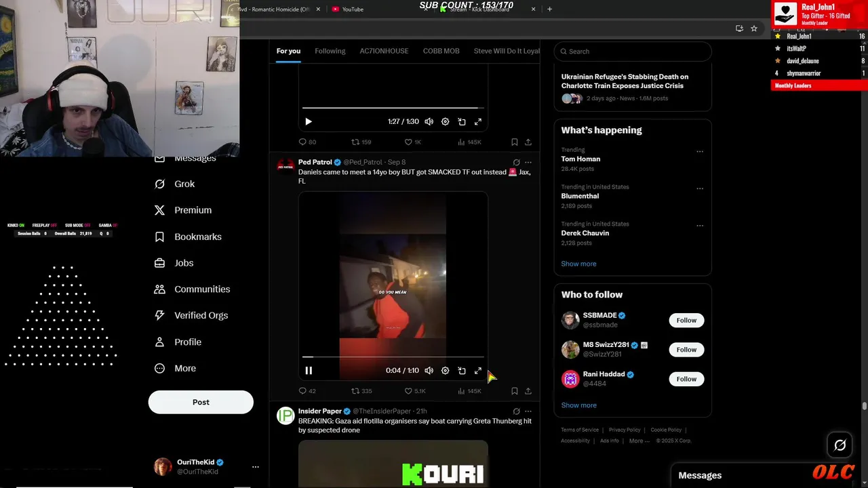Viewport: 868px width, 488px height.
Task: Like Ped Patrol post with 5.1K
Action: [x=415, y=391]
